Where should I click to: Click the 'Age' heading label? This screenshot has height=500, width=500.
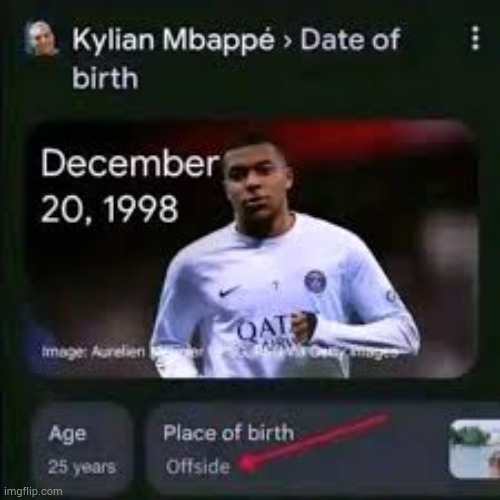(x=67, y=434)
